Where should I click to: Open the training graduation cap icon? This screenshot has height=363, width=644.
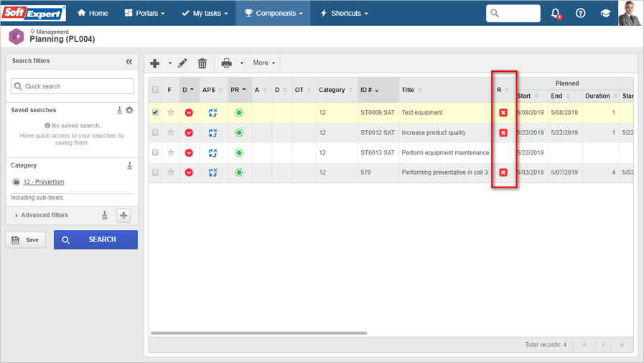coord(605,13)
